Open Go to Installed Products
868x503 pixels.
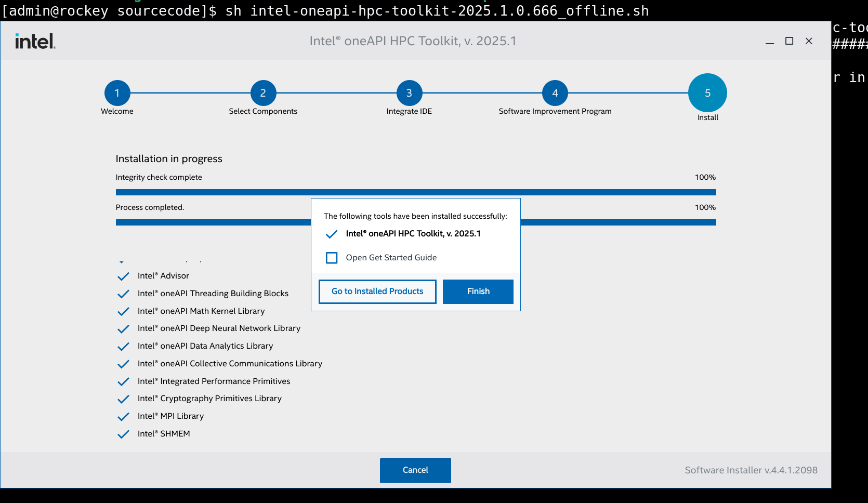pos(377,292)
